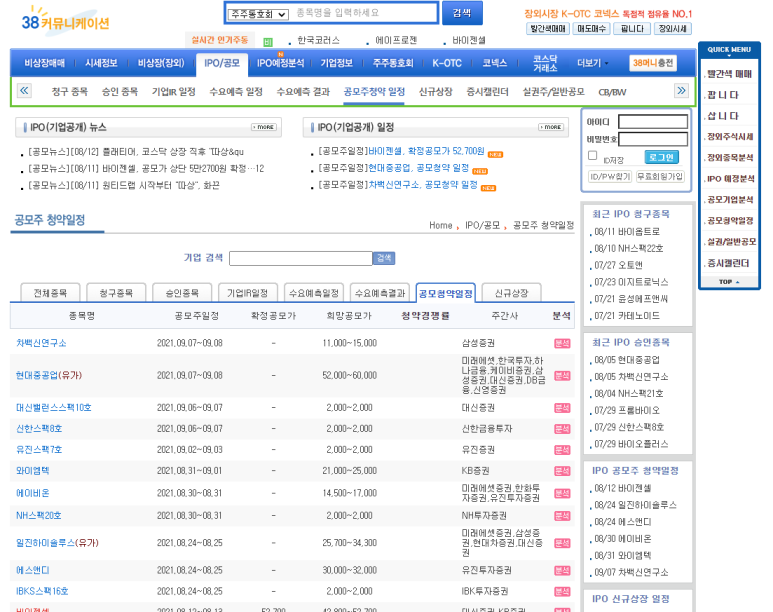Open 바이젠셀 확정공모가 52,700원 schedule link
This screenshot has width=773, height=612.
[426, 151]
